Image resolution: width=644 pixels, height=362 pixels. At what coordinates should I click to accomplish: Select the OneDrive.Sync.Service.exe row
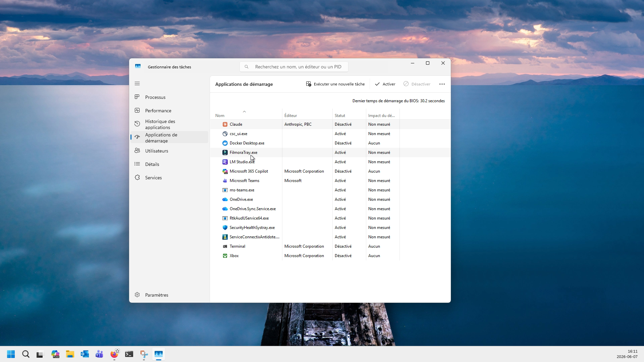pos(330,209)
